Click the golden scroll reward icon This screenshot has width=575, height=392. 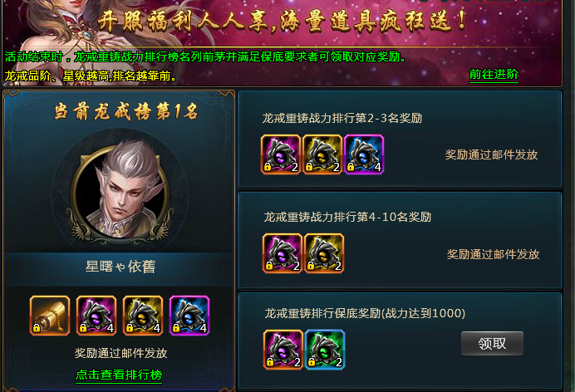coord(50,316)
